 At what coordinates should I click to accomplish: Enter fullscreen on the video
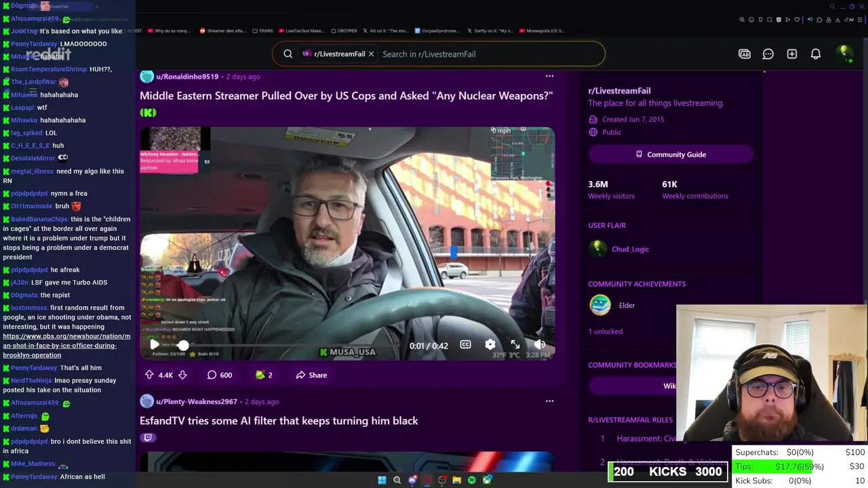[x=515, y=344]
